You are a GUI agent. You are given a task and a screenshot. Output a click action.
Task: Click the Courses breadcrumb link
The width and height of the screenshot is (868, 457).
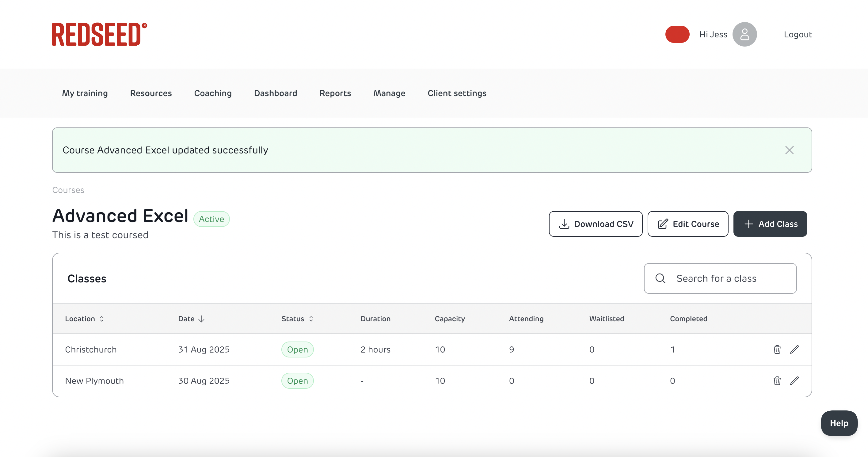[x=68, y=190]
